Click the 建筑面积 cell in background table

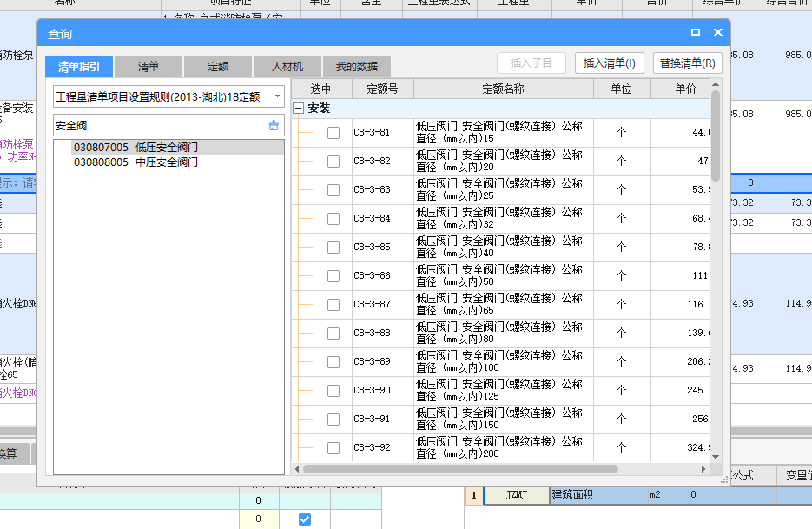coord(597,495)
